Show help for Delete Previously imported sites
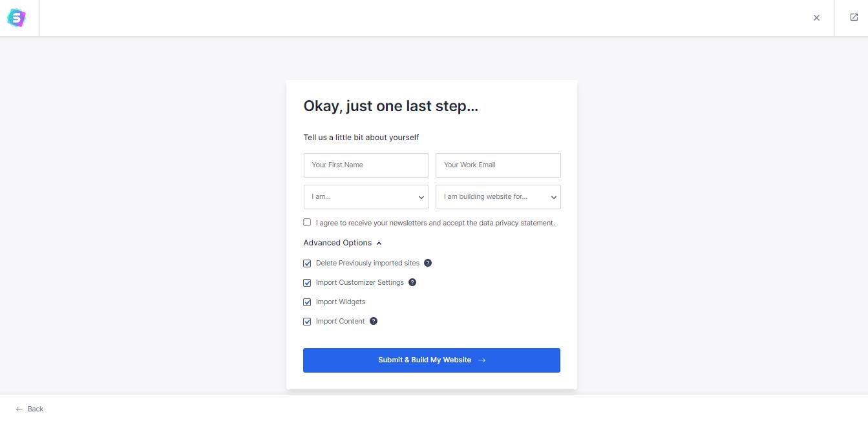 pyautogui.click(x=428, y=263)
